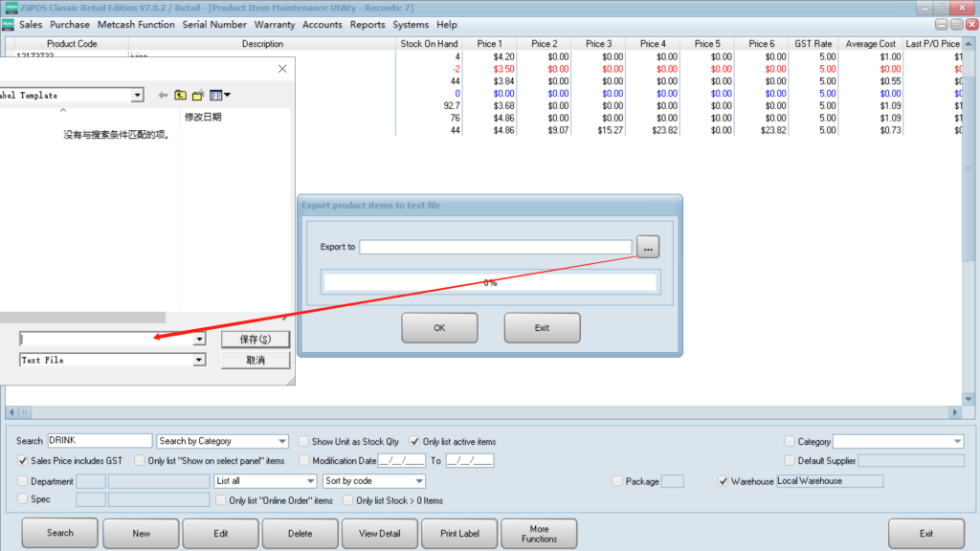Expand the Text File type dropdown
This screenshot has width=980, height=551.
[x=199, y=361]
